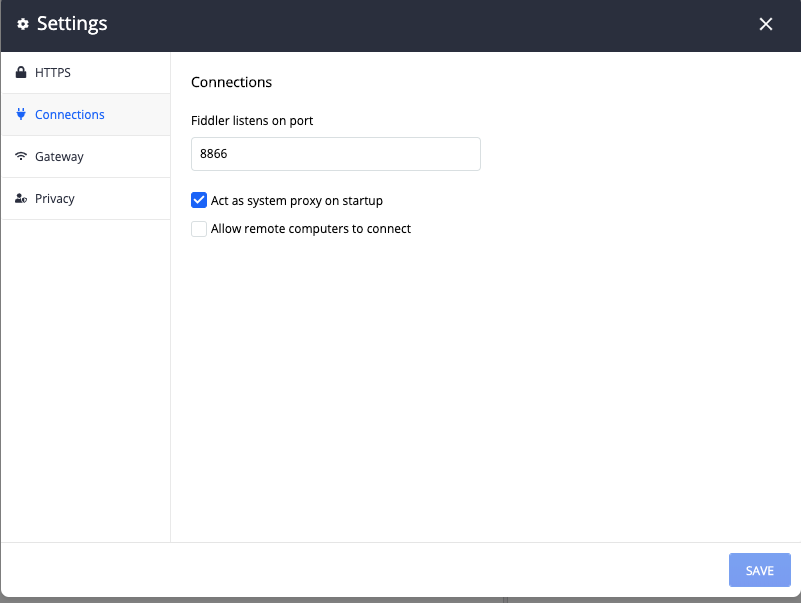Click the 'Fiddler listens on port' label
Screen dimensions: 801x603
tap(251, 121)
